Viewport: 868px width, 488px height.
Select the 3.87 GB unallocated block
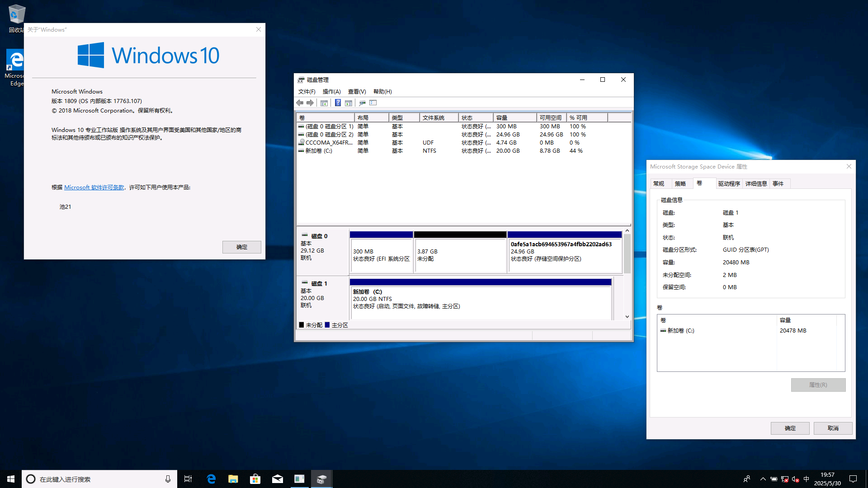tap(460, 253)
